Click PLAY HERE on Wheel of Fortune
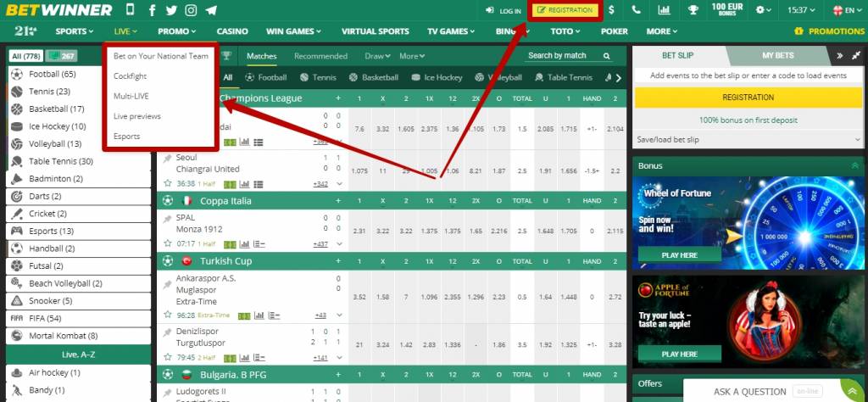Viewport: 868px width, 402px height. tap(679, 255)
